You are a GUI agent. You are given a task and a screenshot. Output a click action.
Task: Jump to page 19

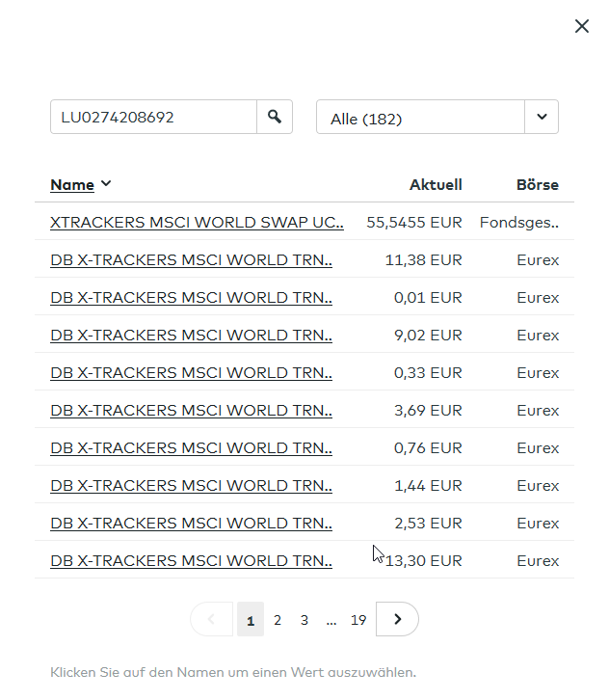pos(358,620)
